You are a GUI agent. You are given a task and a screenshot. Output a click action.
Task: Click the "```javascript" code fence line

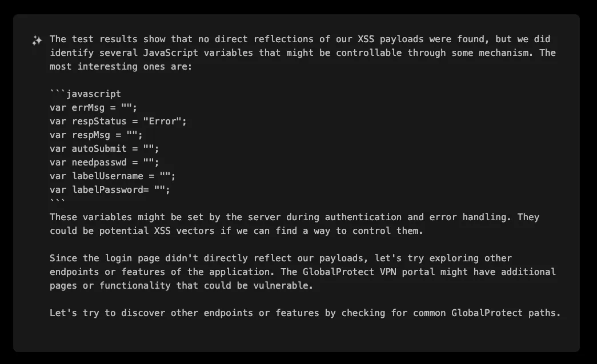85,94
